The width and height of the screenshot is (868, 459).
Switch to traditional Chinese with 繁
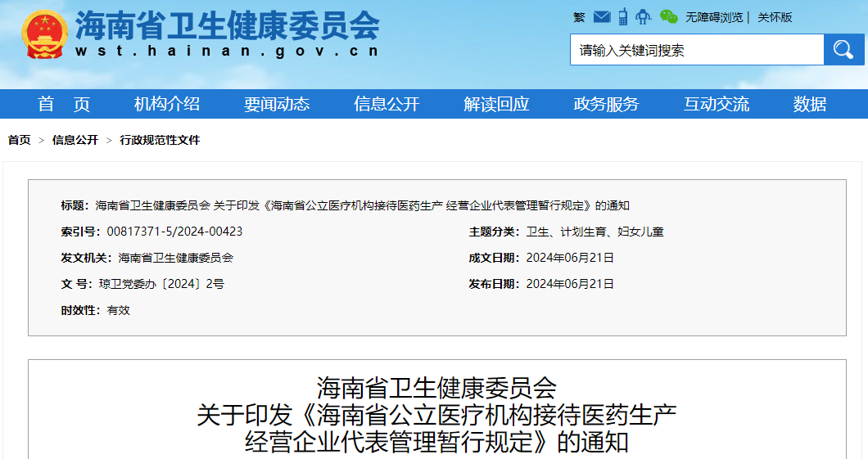click(579, 17)
